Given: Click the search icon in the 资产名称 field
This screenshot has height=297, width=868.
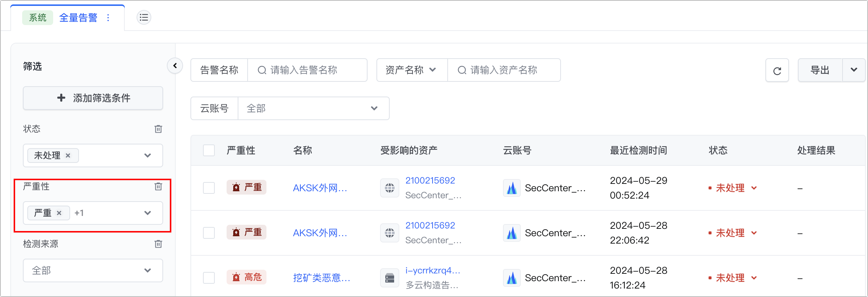Looking at the screenshot, I should click(x=462, y=70).
